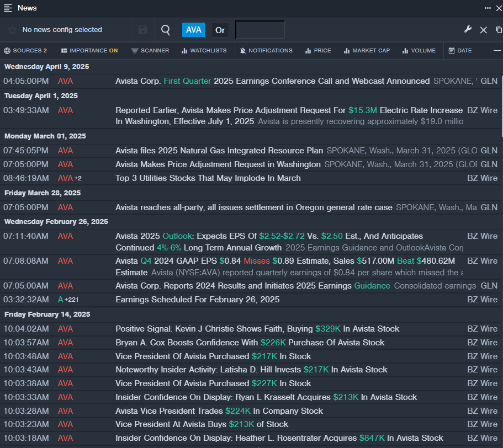Collapse the filter bar with minus icon
Screen dimensions: 503x448
(x=497, y=51)
